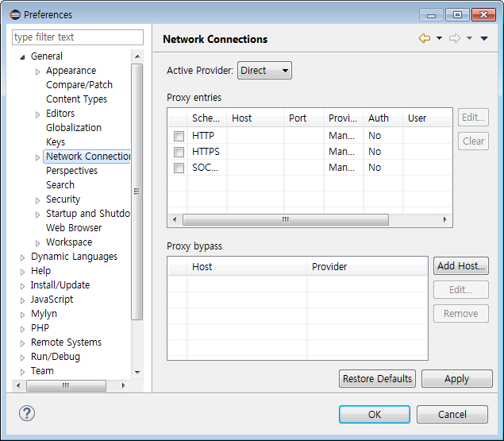Screen dimensions: 504x441
Task: Click the Auth column header
Action: pos(383,118)
